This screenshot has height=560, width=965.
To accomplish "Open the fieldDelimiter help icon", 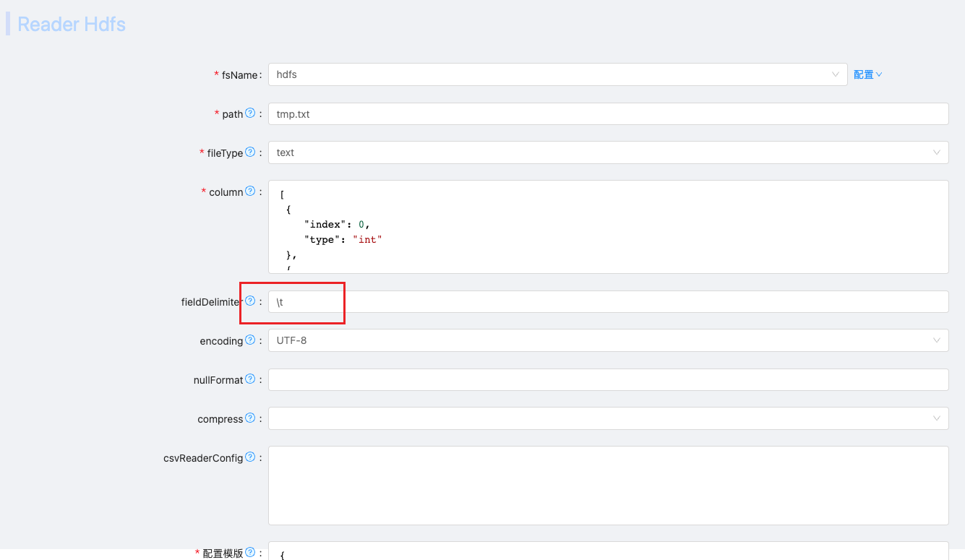I will 250,301.
